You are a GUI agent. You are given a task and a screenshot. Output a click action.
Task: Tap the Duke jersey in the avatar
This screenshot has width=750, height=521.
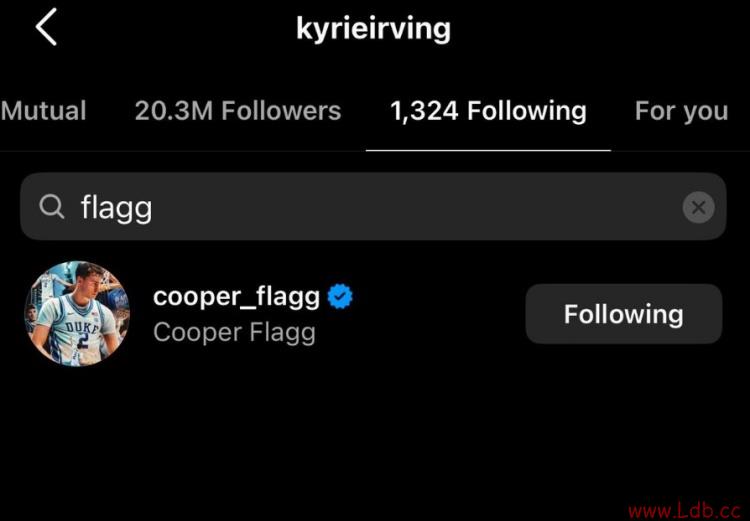[x=77, y=330]
